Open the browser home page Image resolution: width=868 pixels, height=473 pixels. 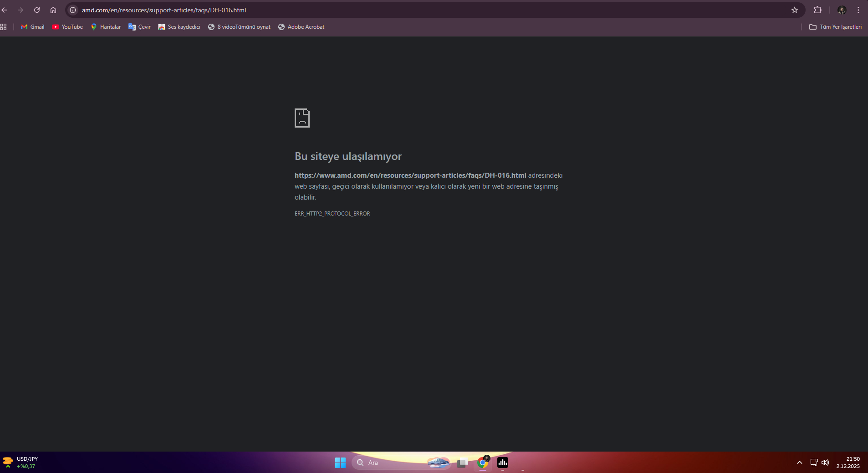point(53,10)
